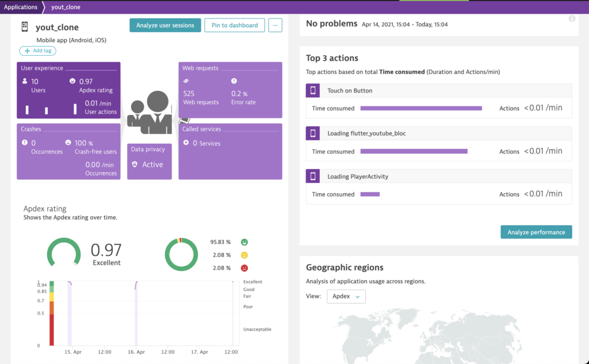Open the Crashes tile

point(68,151)
